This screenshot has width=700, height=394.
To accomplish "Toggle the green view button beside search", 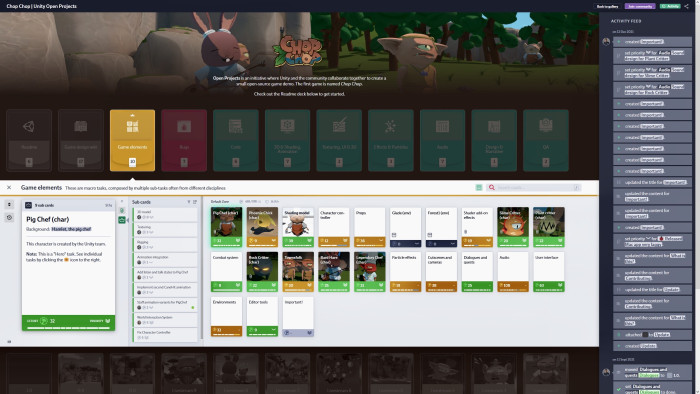I will (479, 188).
